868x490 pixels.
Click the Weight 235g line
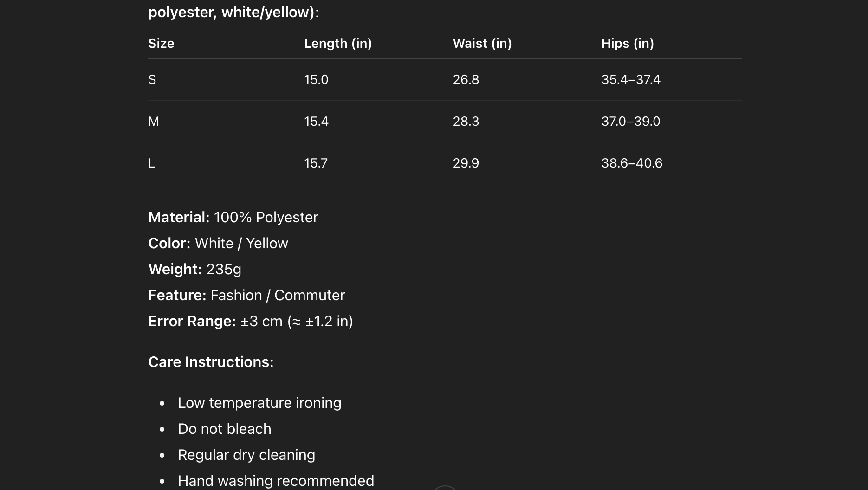194,269
